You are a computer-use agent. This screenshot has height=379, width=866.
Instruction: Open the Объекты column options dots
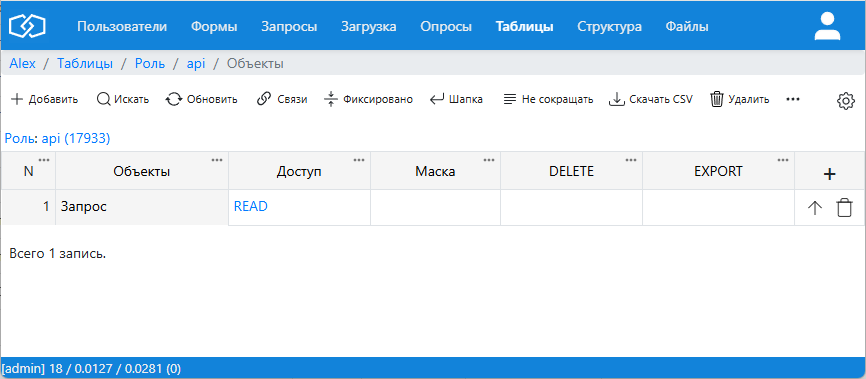click(x=217, y=160)
